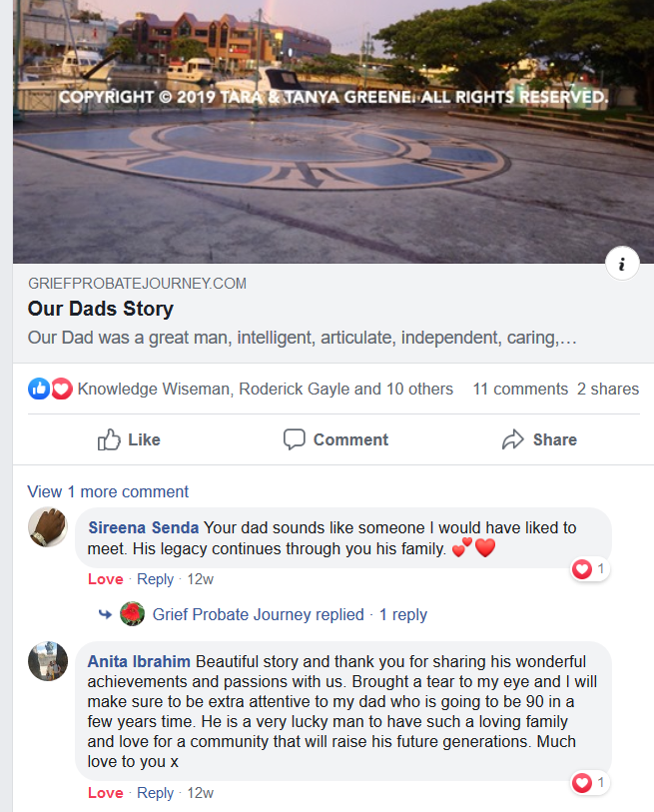Open Anita Ibrahim's profile picture
The image size is (654, 812).
point(48,661)
